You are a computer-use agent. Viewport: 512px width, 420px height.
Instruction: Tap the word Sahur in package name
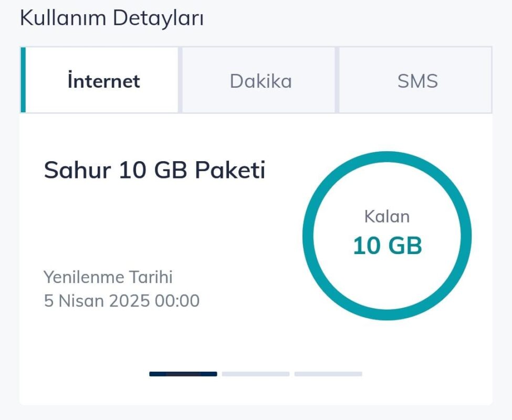(x=77, y=171)
